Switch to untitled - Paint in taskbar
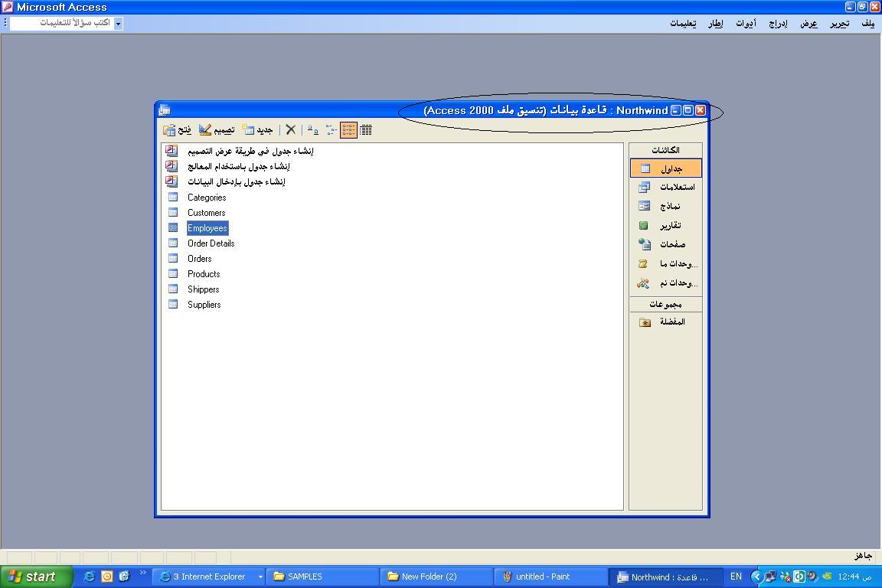The height and width of the screenshot is (588, 882). point(550,577)
